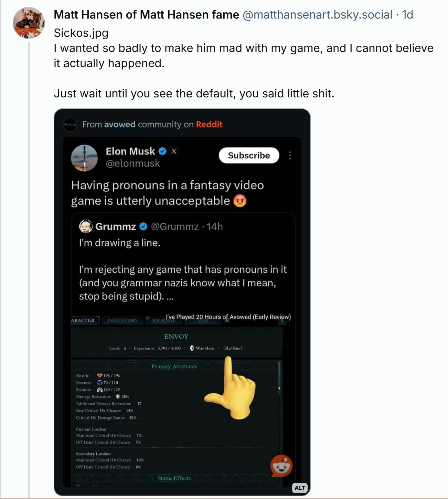Click the orange Reddit logo icon
The image size is (448, 499).
[281, 466]
